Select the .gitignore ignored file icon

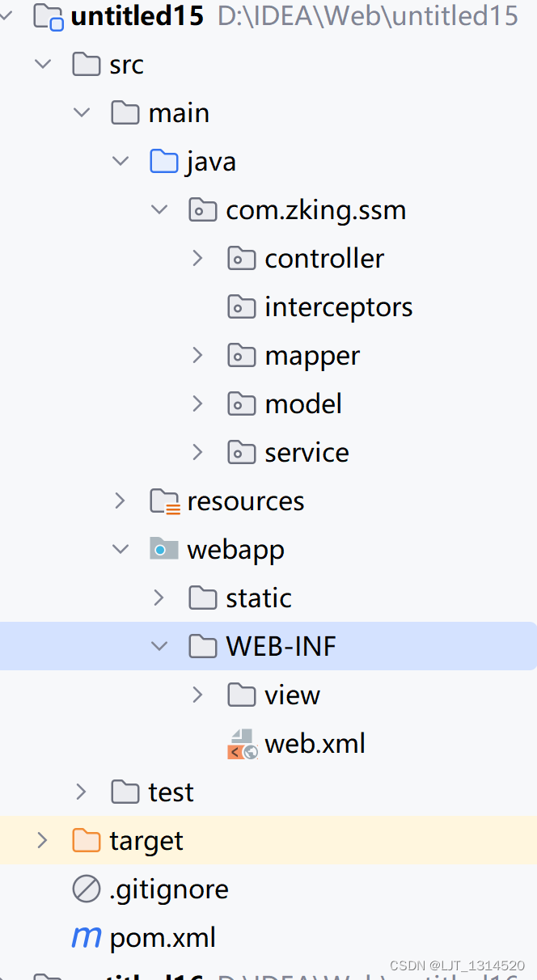click(87, 889)
